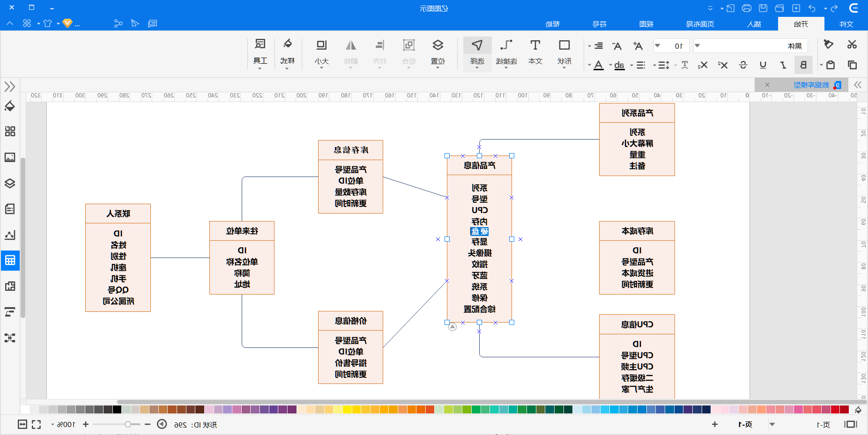
Task: Click the Style (样式) button
Action: 288,52
